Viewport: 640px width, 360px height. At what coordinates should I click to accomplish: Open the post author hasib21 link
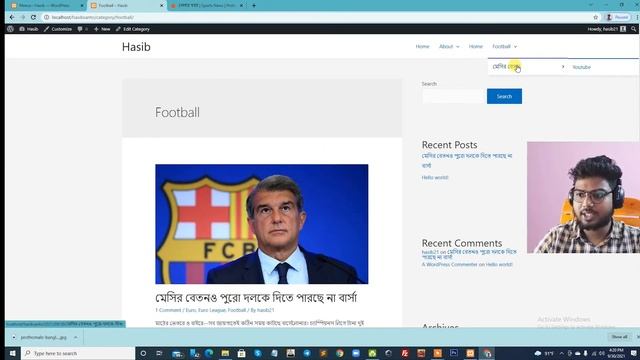[x=266, y=310]
